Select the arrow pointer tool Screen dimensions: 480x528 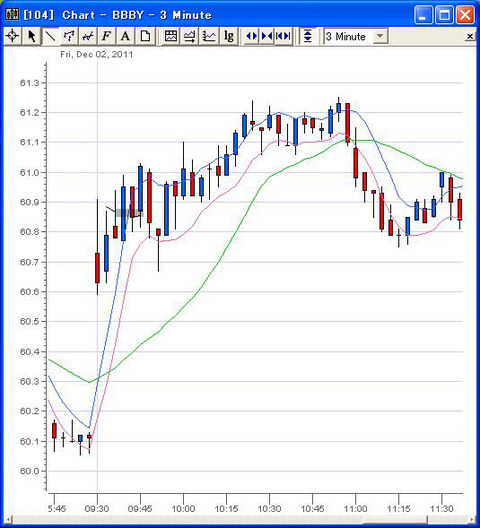click(x=32, y=36)
